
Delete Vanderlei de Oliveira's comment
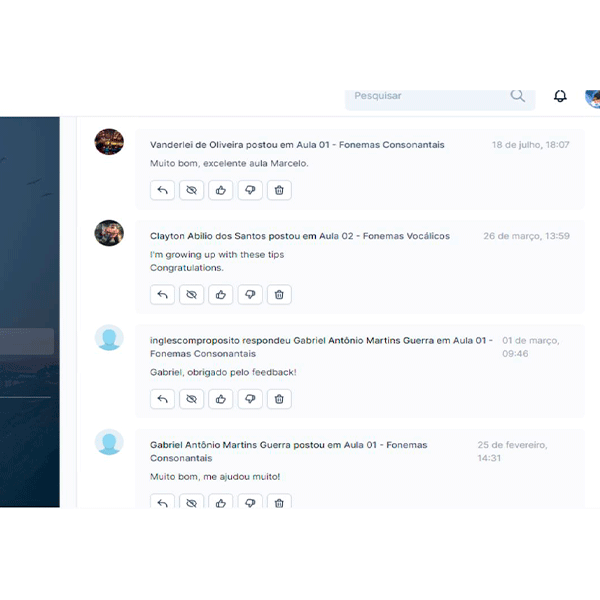point(279,190)
